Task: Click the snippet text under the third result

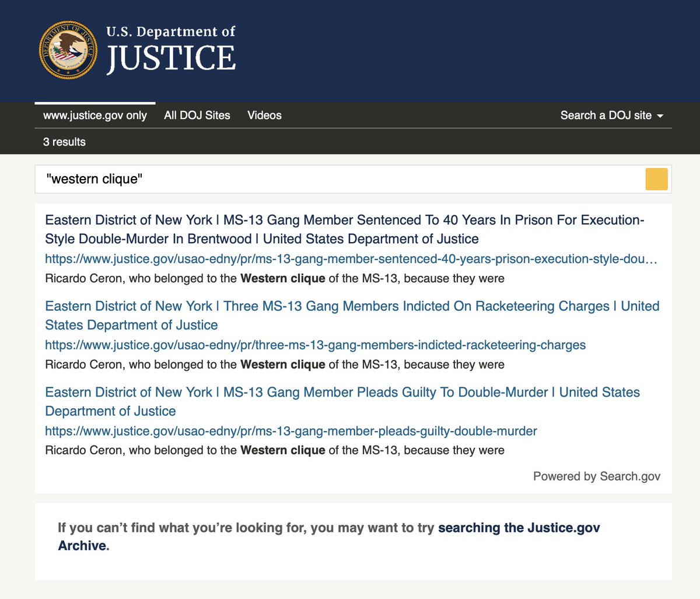Action: click(274, 450)
